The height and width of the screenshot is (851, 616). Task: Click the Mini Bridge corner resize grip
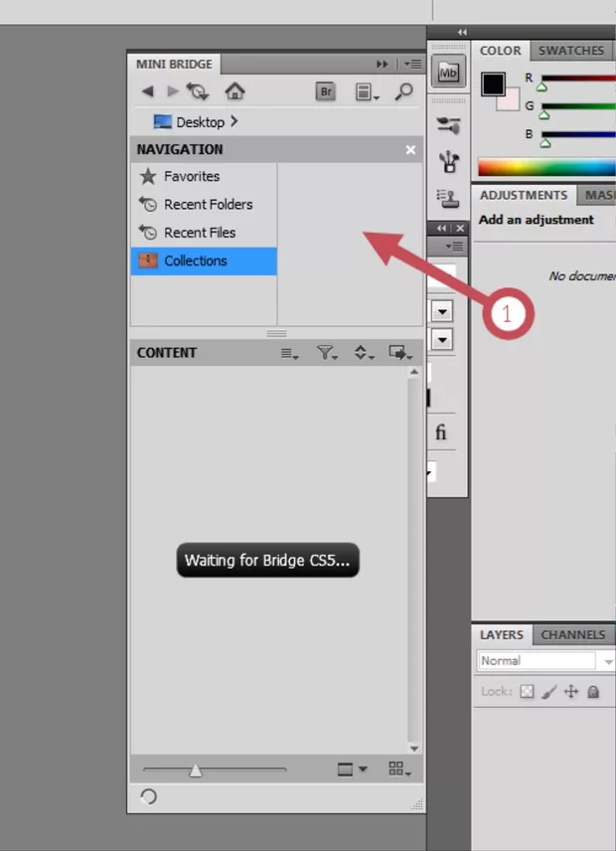pos(417,805)
